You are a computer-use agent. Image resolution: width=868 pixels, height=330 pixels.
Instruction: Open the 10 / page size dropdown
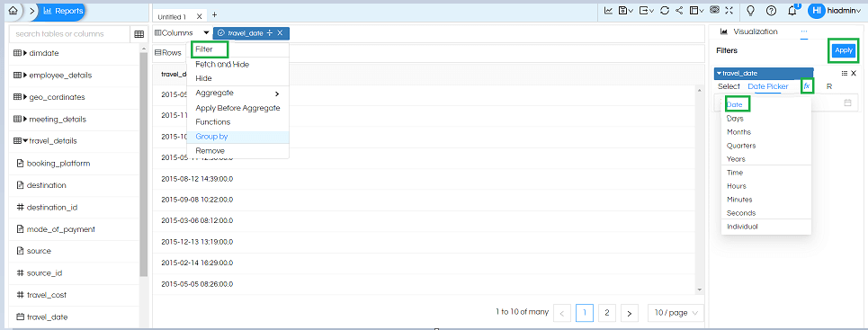[676, 313]
